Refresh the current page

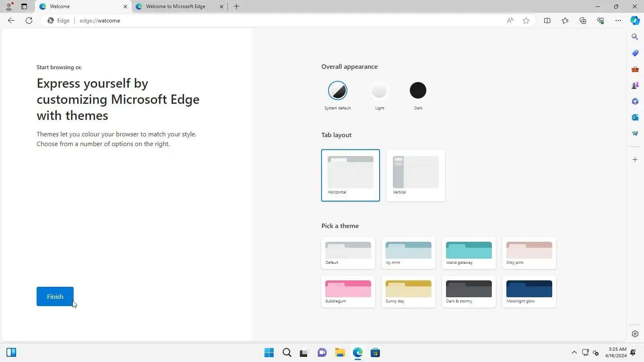[x=29, y=21]
